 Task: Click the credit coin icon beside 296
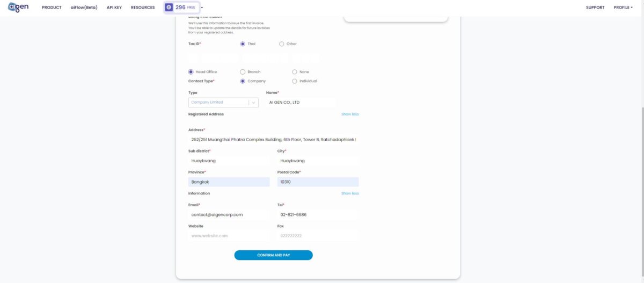[169, 8]
